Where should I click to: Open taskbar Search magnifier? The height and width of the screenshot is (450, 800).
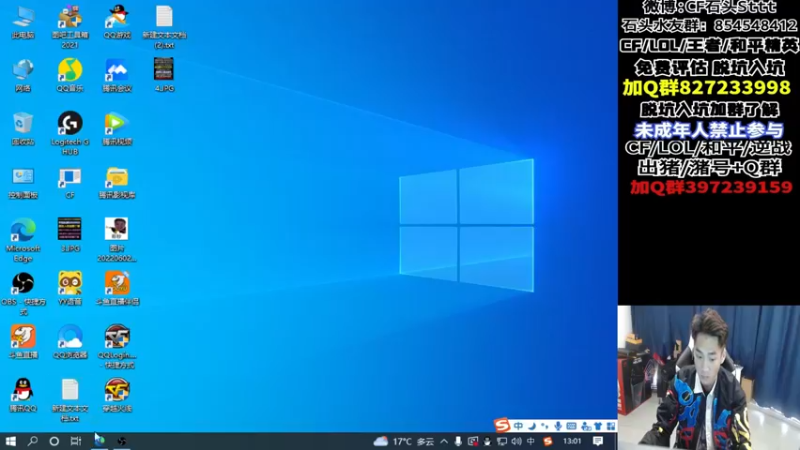[32, 441]
